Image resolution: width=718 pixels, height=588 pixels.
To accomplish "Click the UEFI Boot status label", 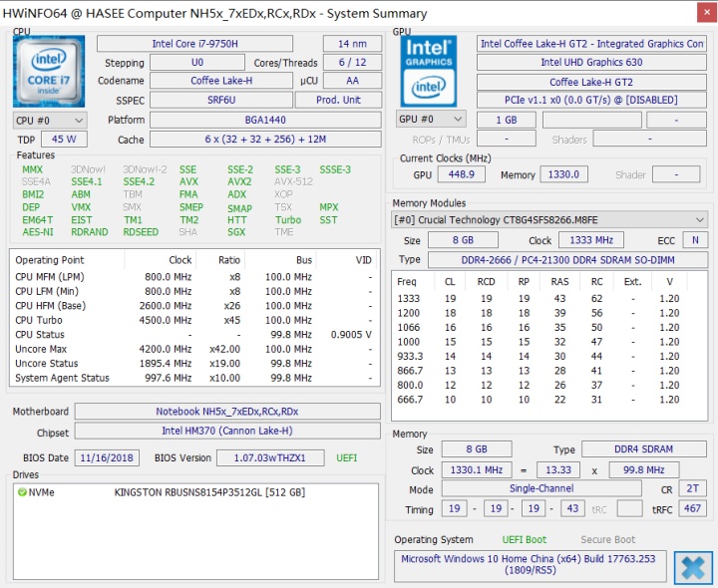I will (525, 539).
